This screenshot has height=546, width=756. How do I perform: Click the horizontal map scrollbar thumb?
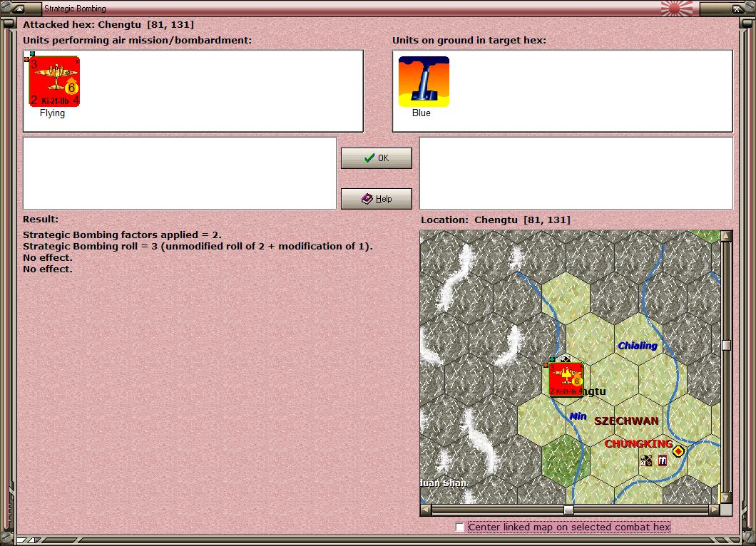coord(569,510)
